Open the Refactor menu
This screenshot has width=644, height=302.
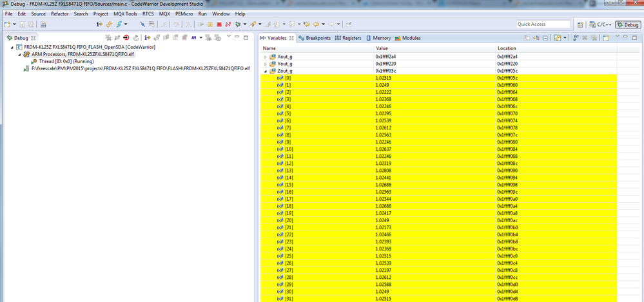tap(60, 14)
